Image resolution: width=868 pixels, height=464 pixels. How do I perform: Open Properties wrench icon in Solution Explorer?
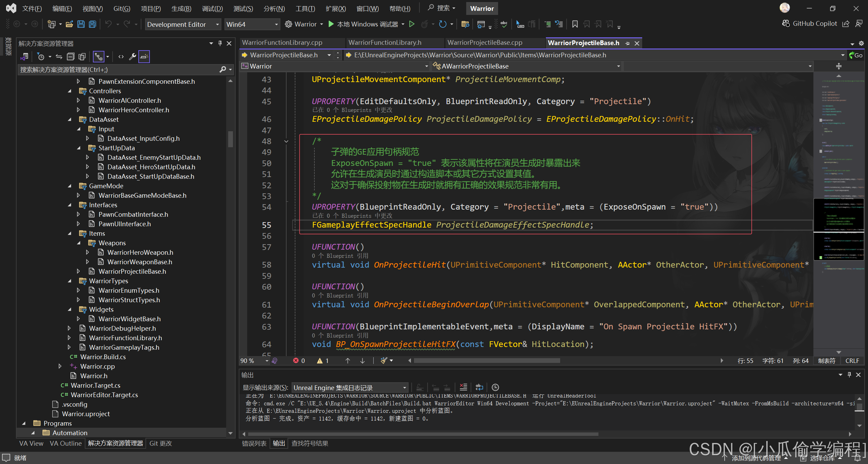(132, 57)
